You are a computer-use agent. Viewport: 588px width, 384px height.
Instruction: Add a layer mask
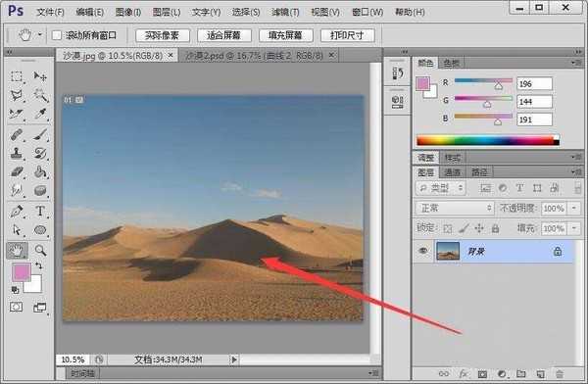click(x=482, y=374)
